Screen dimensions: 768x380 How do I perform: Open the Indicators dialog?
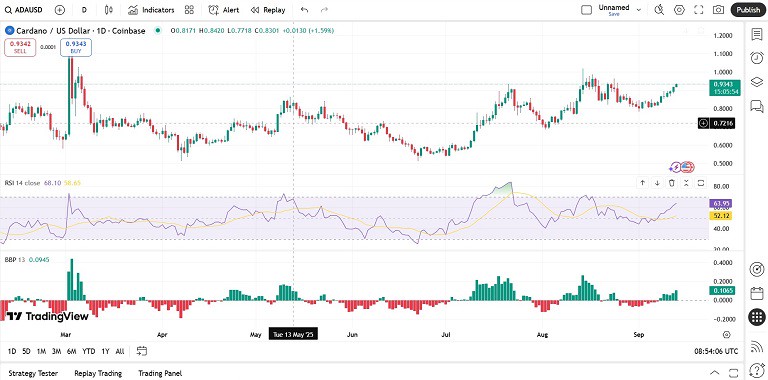click(151, 10)
